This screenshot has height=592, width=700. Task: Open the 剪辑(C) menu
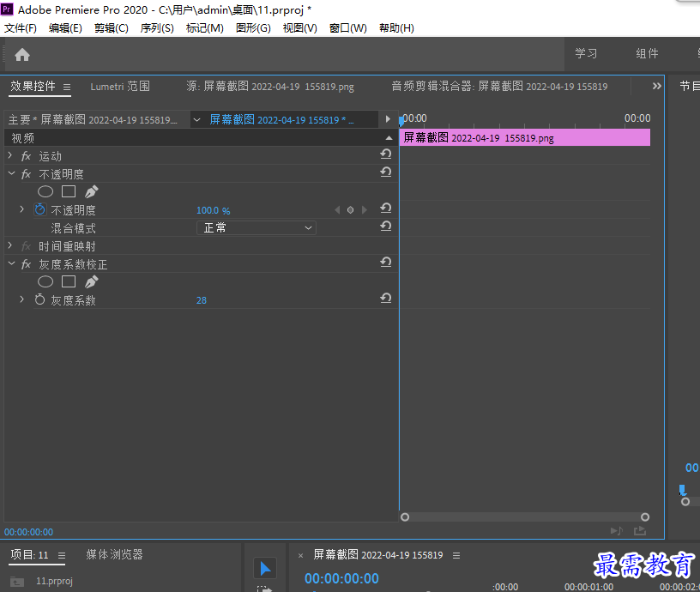click(112, 28)
